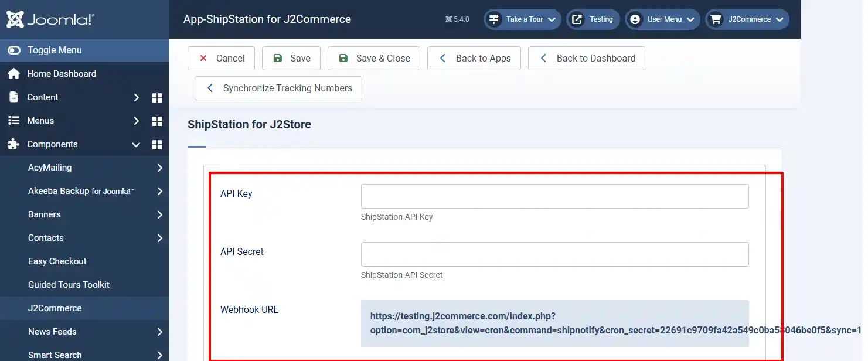Click the Joomla version 5.4.0 label

coord(457,19)
